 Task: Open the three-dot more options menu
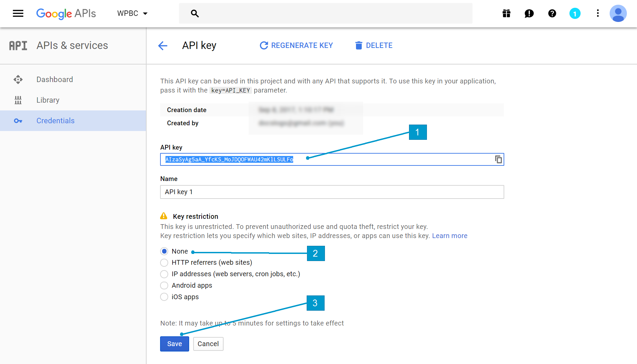click(597, 14)
